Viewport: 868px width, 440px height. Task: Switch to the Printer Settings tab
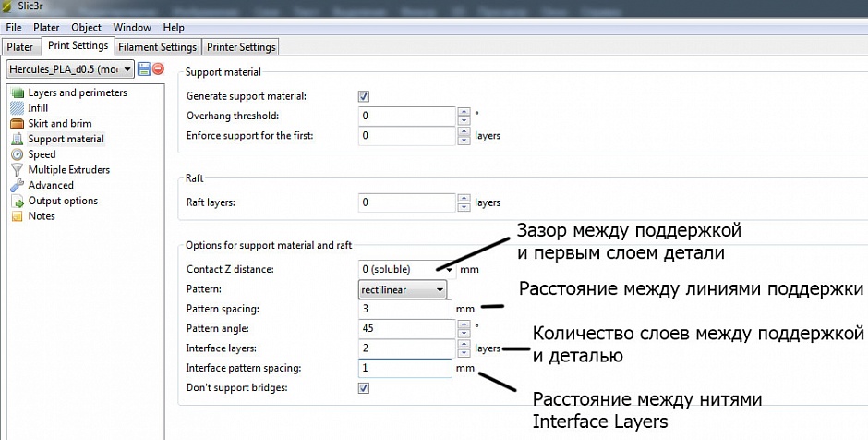point(241,47)
